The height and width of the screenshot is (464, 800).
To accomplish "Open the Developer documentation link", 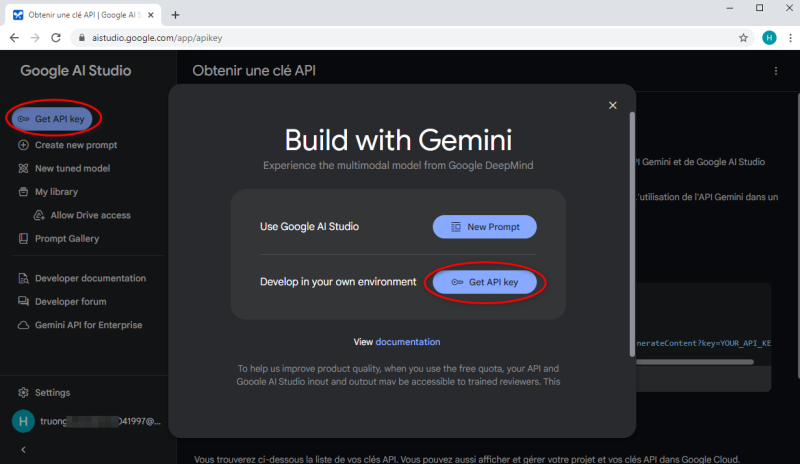I will [x=90, y=278].
